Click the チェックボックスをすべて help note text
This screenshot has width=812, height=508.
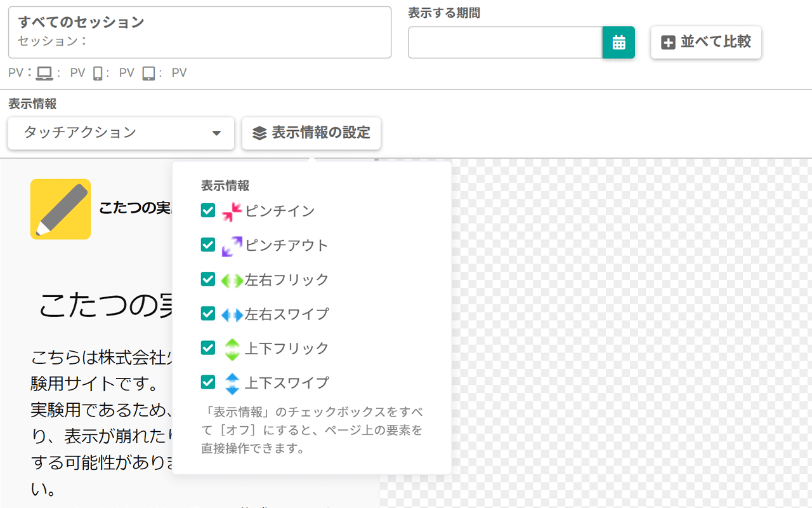(312, 431)
